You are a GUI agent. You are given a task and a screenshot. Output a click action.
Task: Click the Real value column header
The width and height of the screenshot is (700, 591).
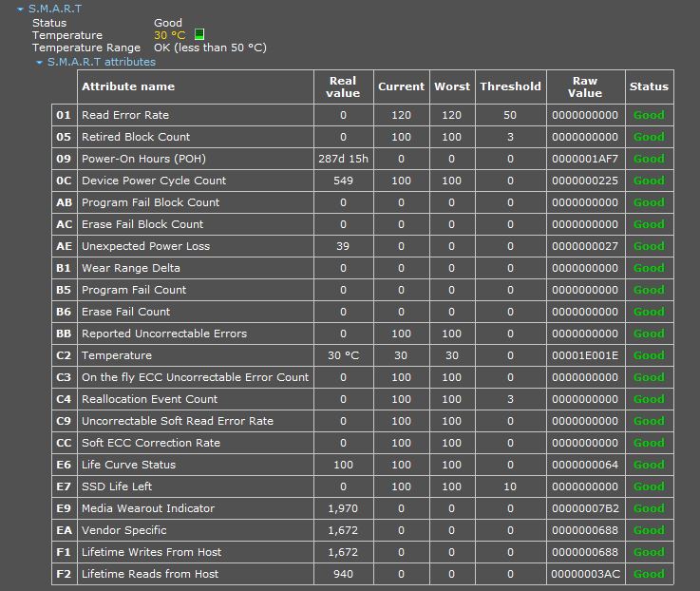pos(343,86)
